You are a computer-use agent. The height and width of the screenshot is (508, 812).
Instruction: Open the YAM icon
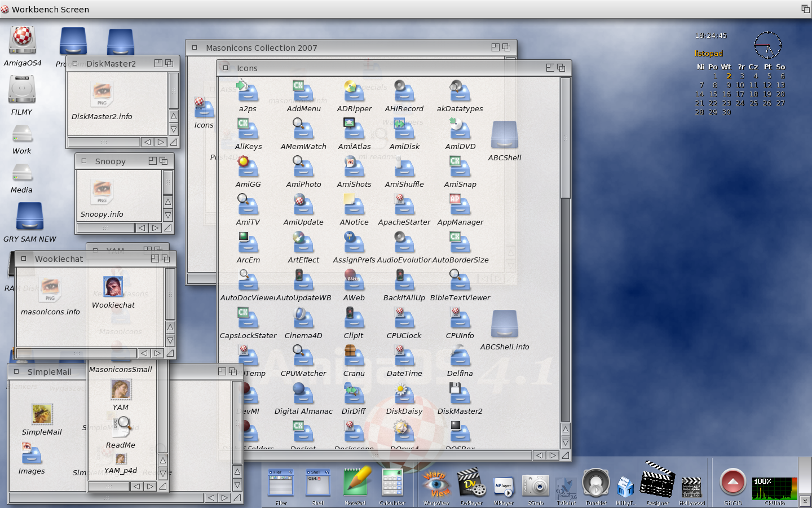(121, 390)
